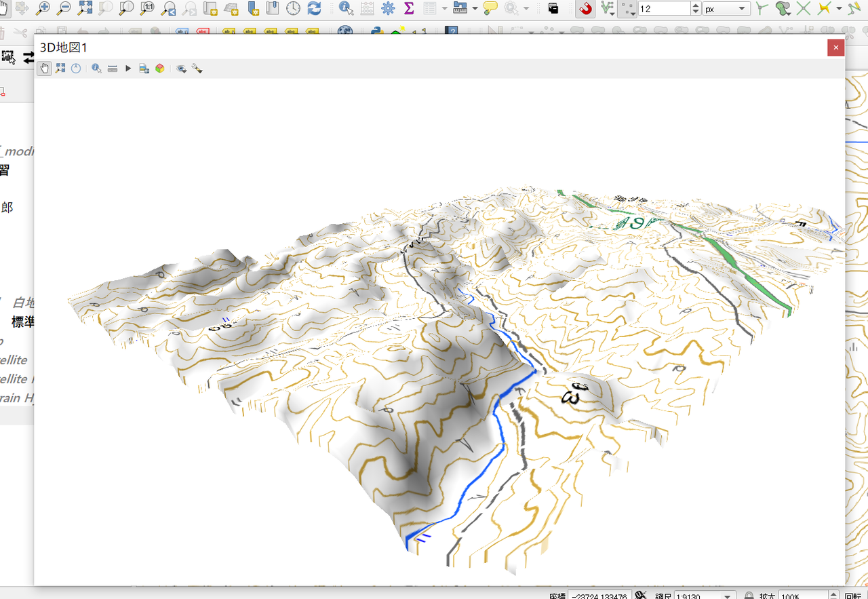Click the 3D measurement line tool
Image resolution: width=868 pixels, height=599 pixels.
coord(113,69)
